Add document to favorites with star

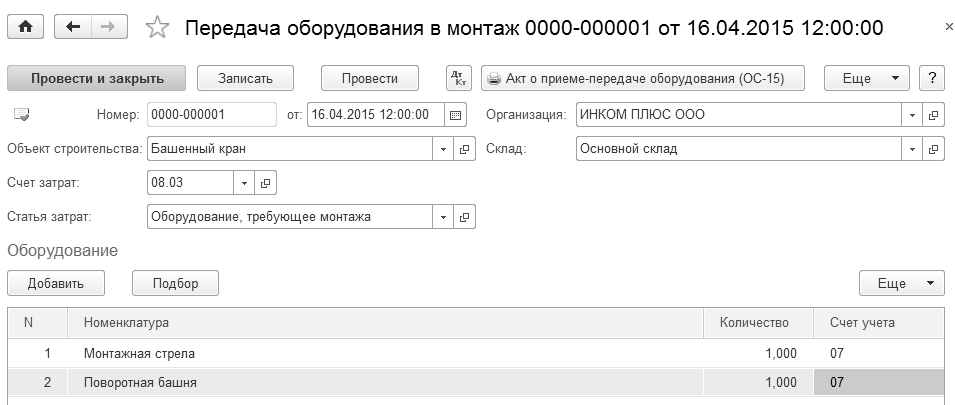(x=157, y=28)
